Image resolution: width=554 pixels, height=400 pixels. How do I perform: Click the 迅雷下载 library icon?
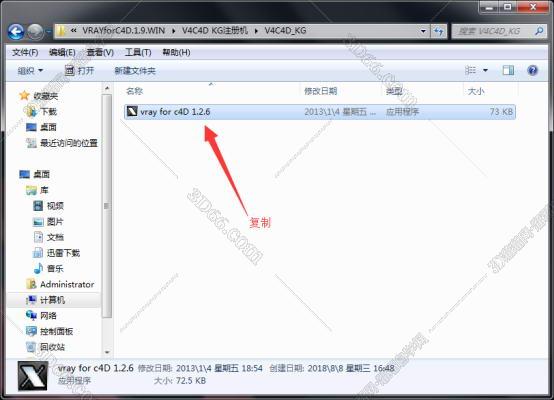[x=38, y=253]
